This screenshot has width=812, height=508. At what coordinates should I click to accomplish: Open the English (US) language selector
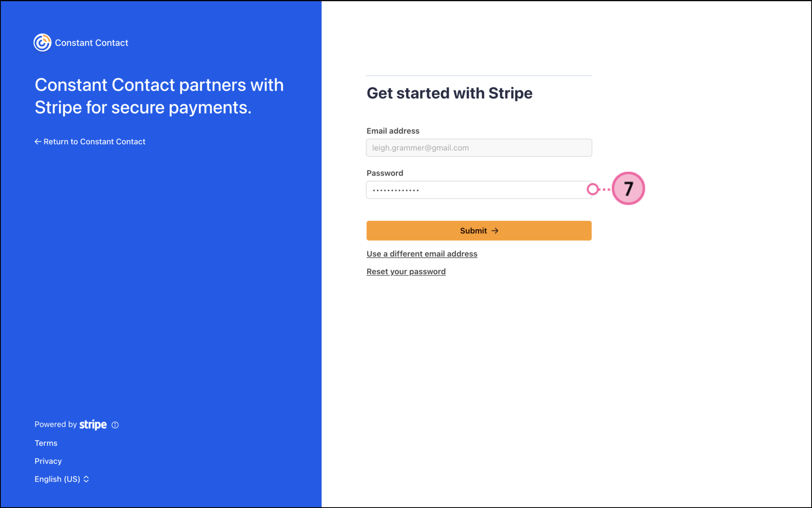coord(58,479)
